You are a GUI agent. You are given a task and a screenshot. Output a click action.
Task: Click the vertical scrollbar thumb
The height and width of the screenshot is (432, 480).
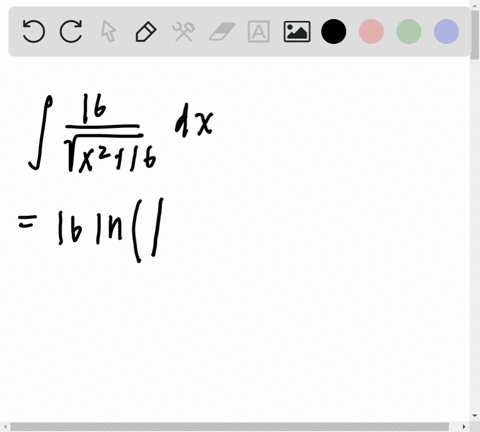tap(475, 35)
